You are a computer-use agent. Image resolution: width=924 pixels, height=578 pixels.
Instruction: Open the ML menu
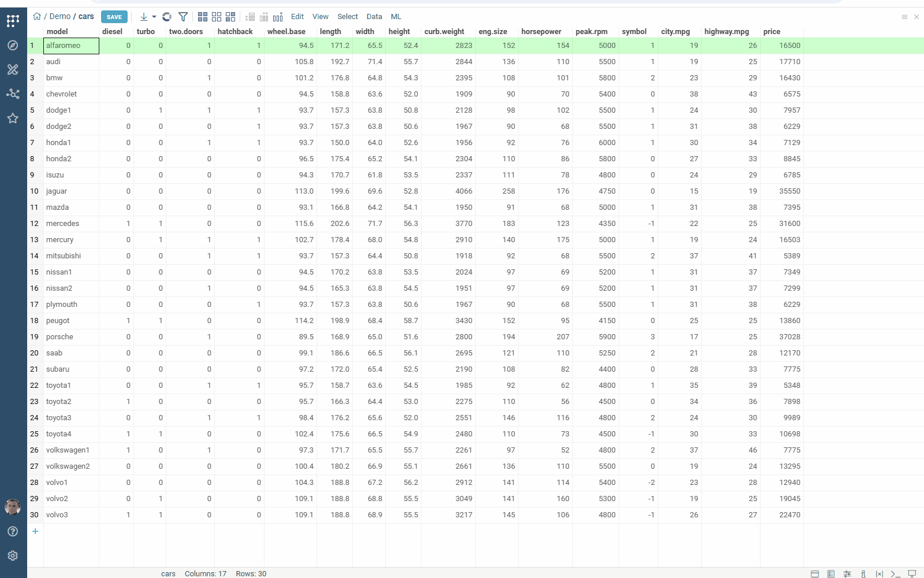pyautogui.click(x=396, y=17)
